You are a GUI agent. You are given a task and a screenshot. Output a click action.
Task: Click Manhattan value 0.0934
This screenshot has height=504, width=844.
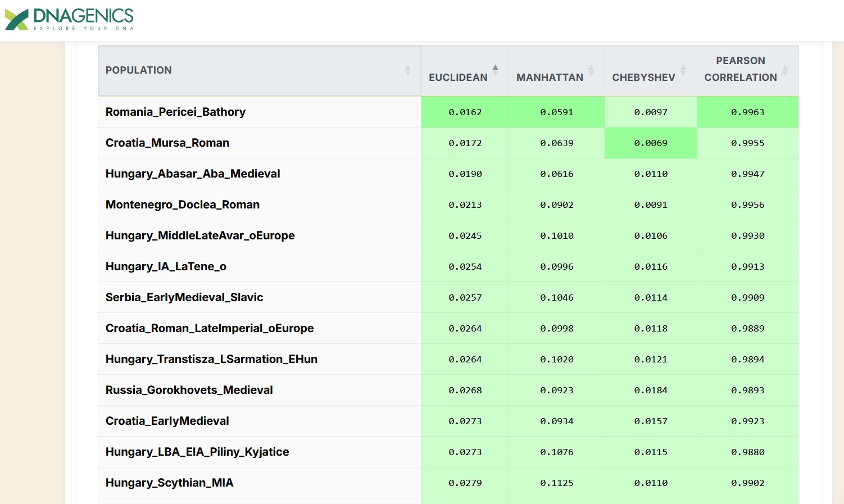point(557,421)
